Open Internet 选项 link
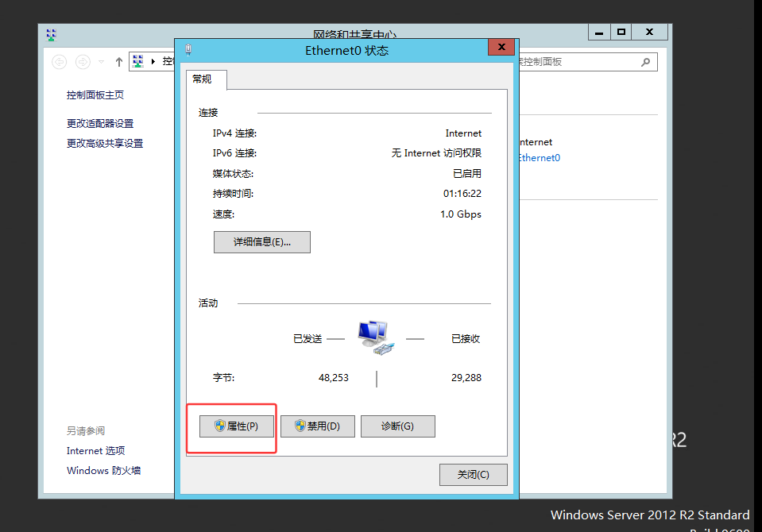The height and width of the screenshot is (532, 762). click(x=95, y=451)
